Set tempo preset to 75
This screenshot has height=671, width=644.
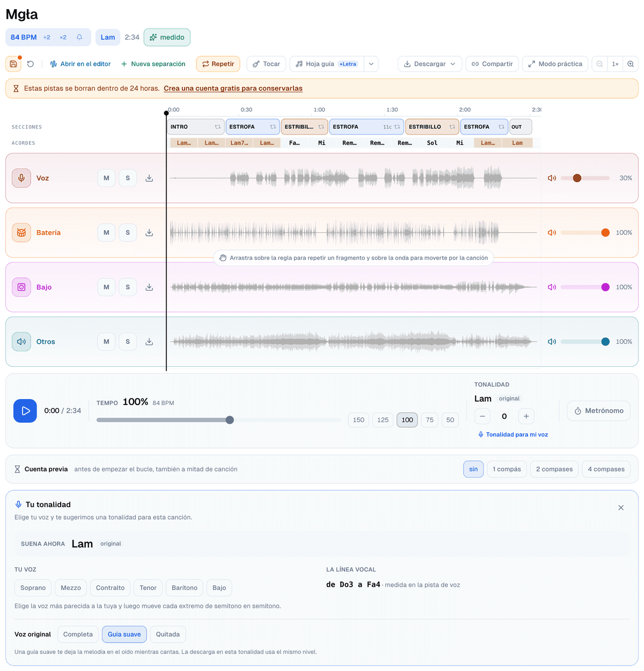[430, 420]
